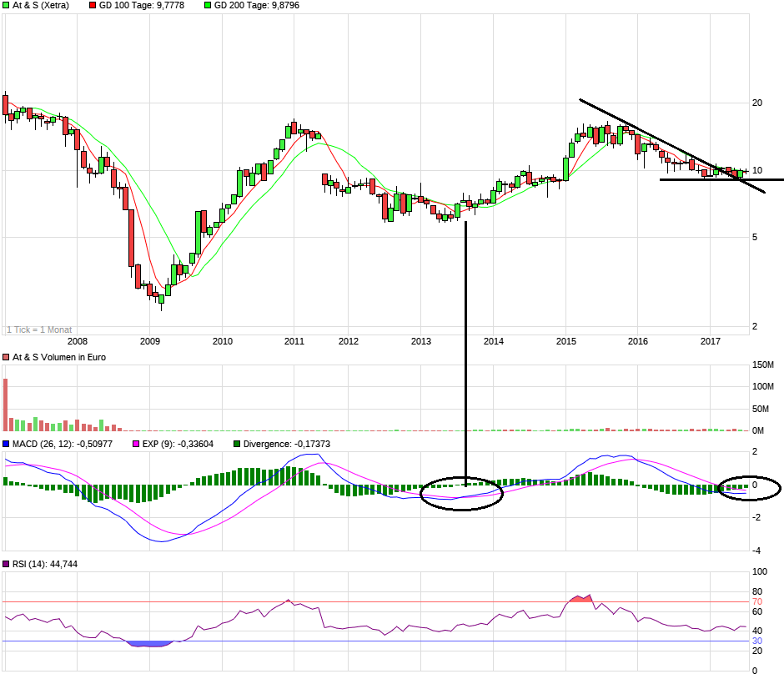Click the price axis value 2
Image resolution: width=784 pixels, height=679 pixels.
click(x=755, y=326)
